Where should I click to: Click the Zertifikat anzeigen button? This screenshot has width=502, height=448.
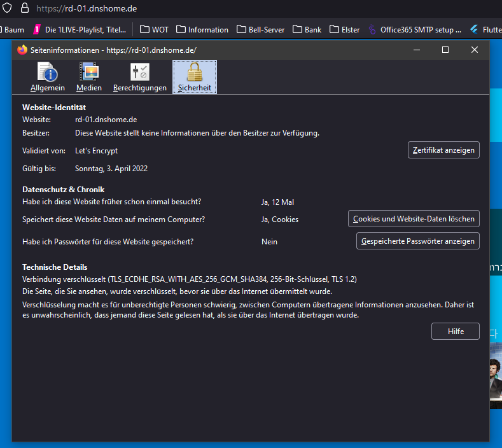point(443,150)
